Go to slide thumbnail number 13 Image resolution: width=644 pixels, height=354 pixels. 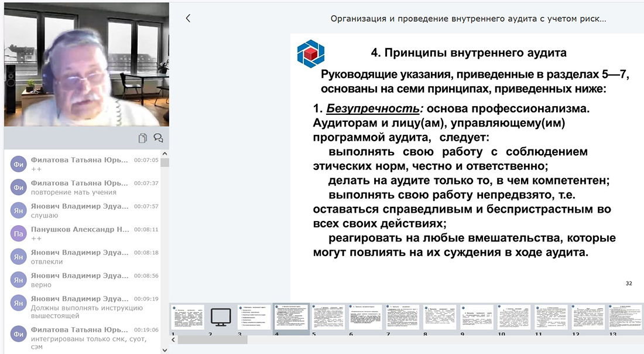pos(625,317)
